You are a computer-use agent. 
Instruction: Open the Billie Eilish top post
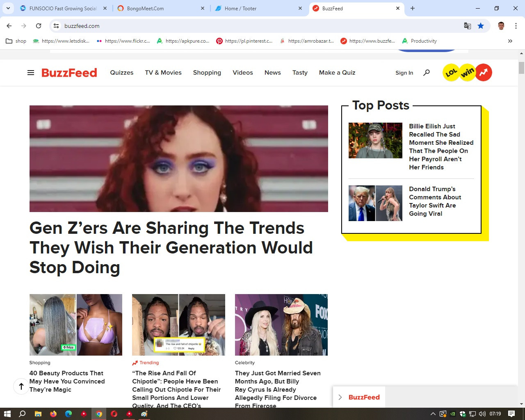[x=441, y=146]
